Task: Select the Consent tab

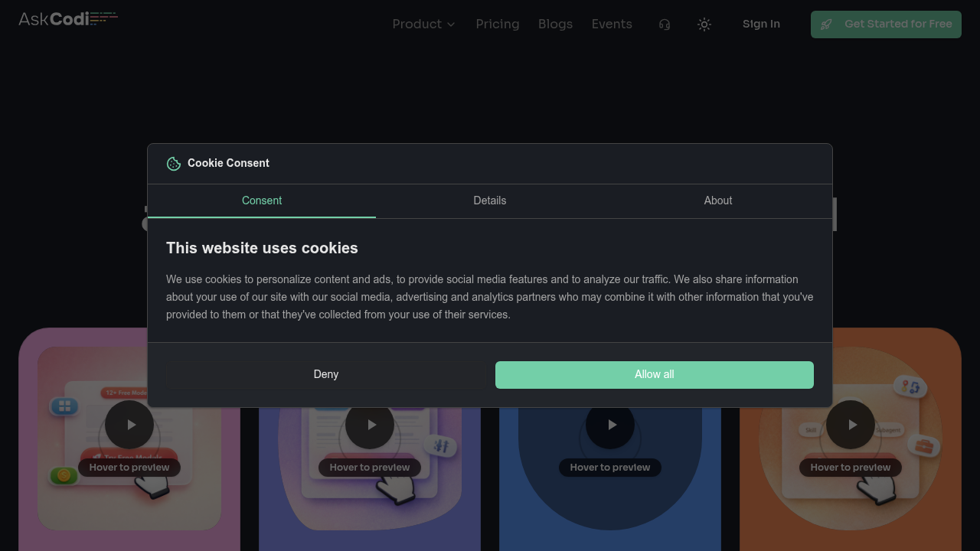Action: coord(262,201)
